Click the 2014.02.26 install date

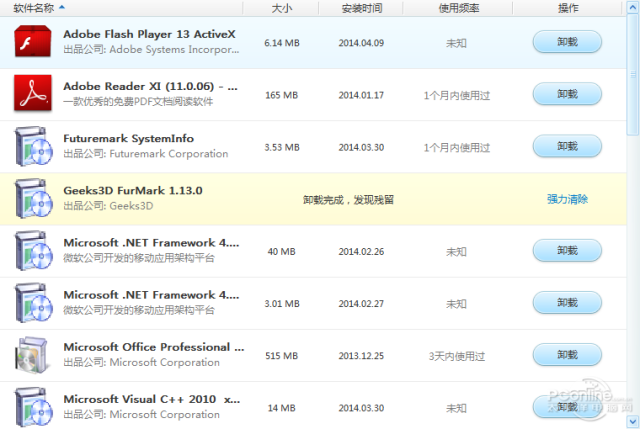(361, 251)
